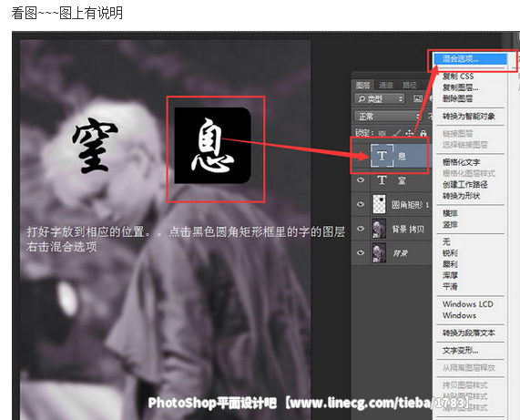The width and height of the screenshot is (520, 420).
Task: Select Windows LCD menu option
Action: (467, 304)
